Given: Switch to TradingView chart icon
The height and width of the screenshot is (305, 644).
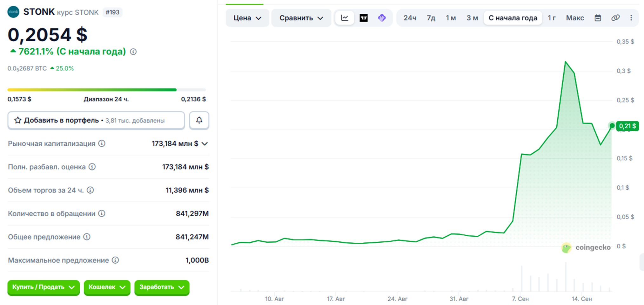Looking at the screenshot, I should pyautogui.click(x=364, y=18).
